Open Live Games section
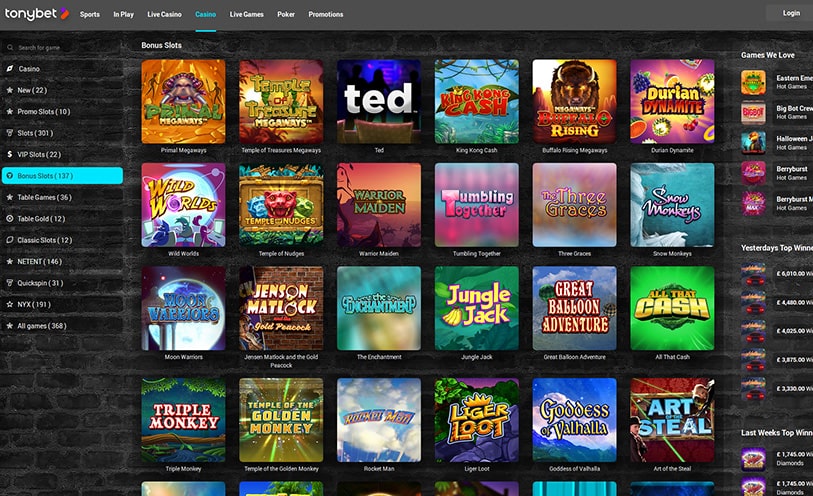 pyautogui.click(x=247, y=15)
